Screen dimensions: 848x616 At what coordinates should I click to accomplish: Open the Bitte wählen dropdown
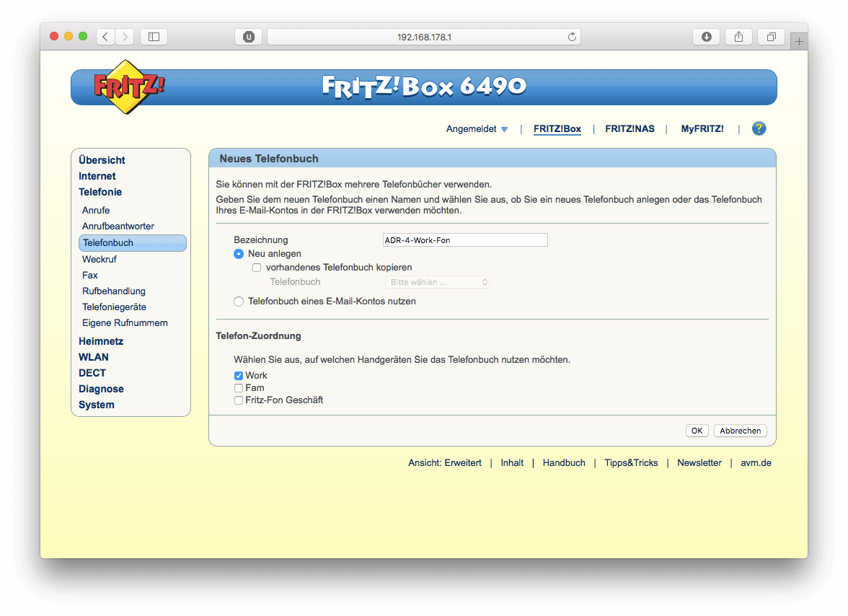[x=438, y=282]
